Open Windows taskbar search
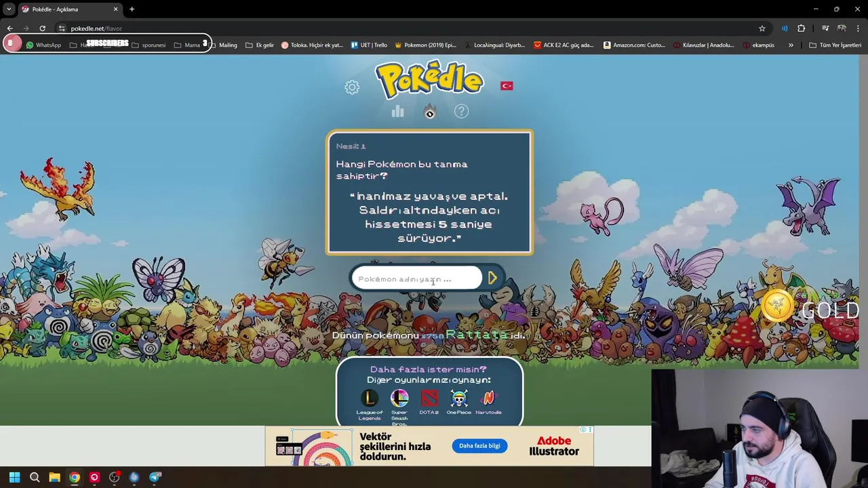The image size is (868, 488). coord(35,477)
